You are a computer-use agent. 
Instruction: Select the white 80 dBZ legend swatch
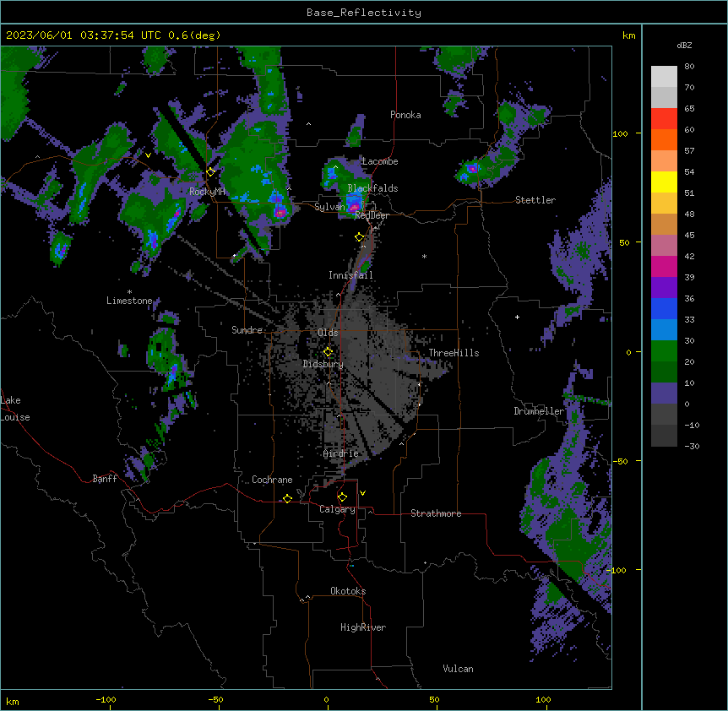(x=664, y=77)
